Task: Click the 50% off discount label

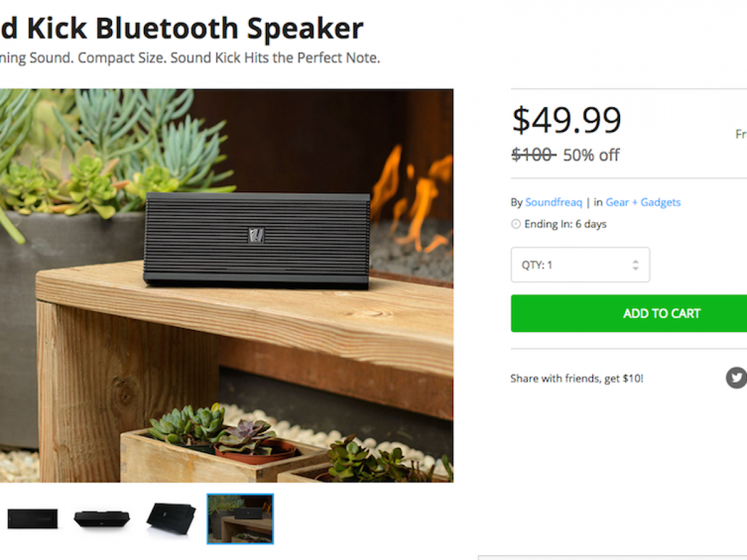Action: [x=591, y=155]
